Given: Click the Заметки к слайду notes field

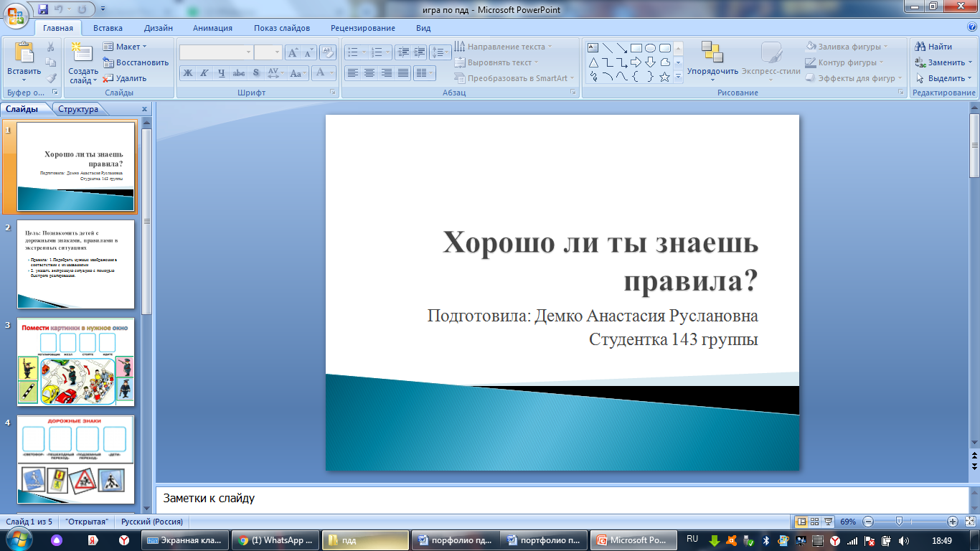Looking at the screenshot, I should point(561,498).
